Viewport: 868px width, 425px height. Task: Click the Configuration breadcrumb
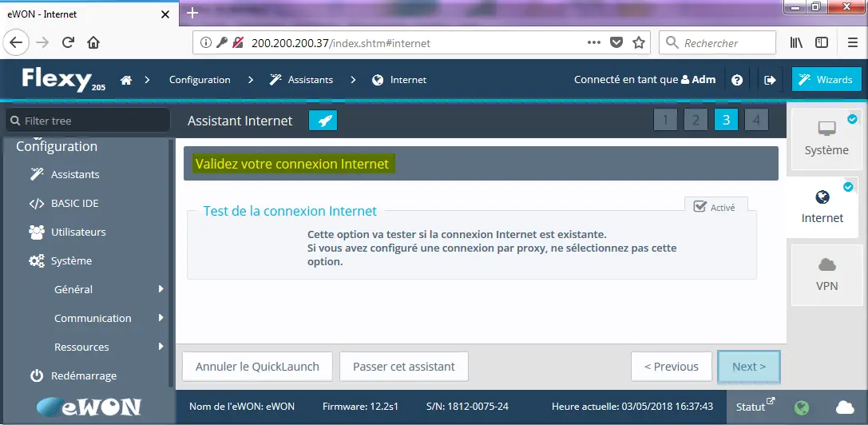pyautogui.click(x=200, y=80)
